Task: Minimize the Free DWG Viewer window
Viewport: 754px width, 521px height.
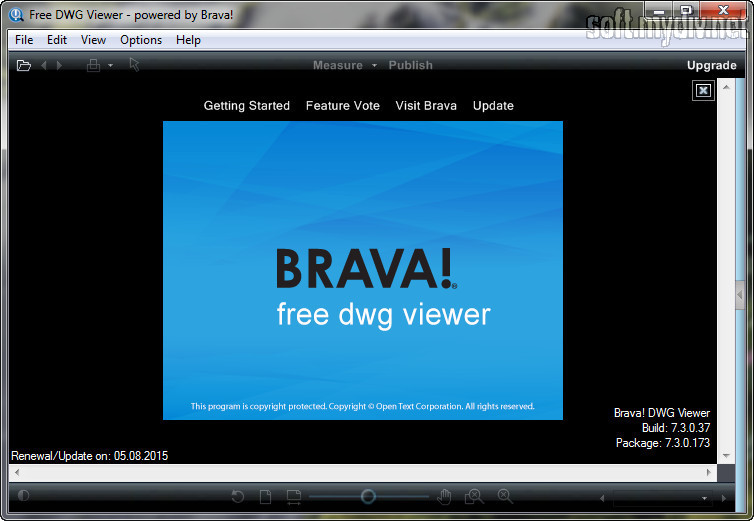Action: [x=659, y=10]
